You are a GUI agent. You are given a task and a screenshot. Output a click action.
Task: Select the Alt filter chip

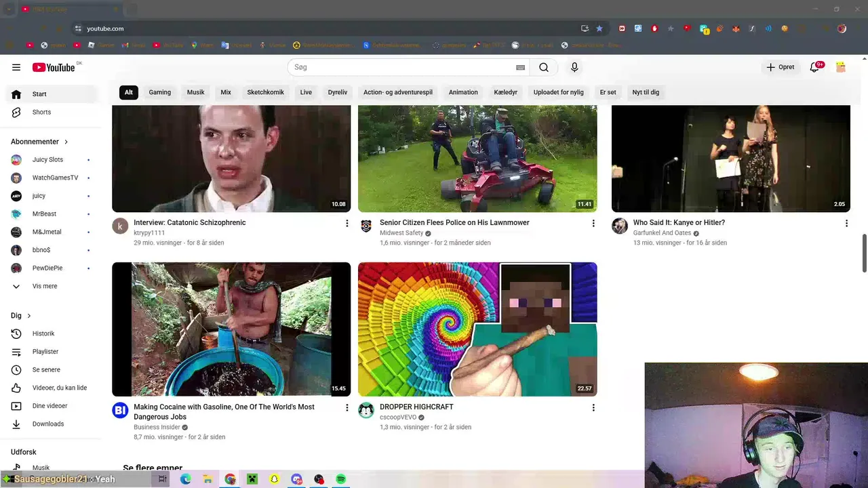click(x=129, y=92)
